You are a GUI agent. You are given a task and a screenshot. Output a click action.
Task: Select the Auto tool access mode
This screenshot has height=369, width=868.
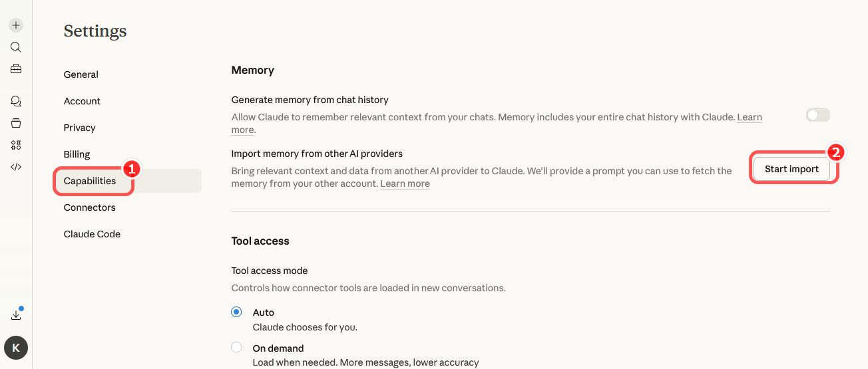pos(236,312)
